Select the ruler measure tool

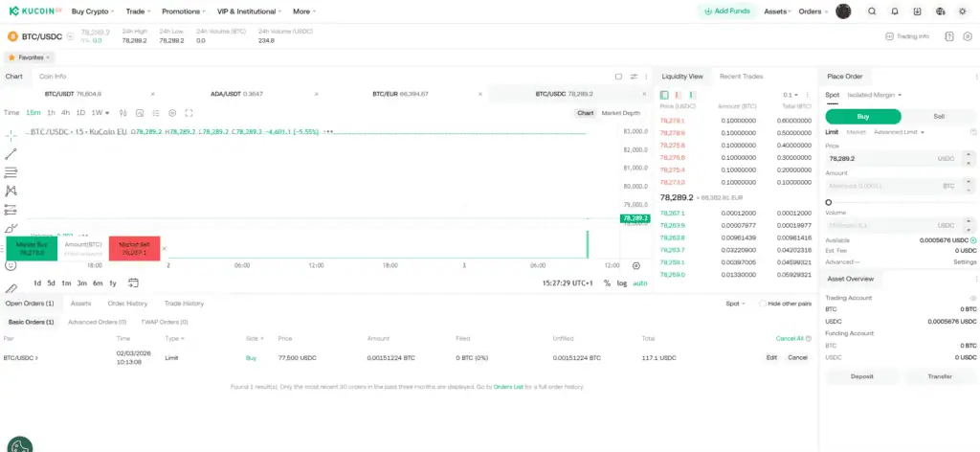(11, 287)
